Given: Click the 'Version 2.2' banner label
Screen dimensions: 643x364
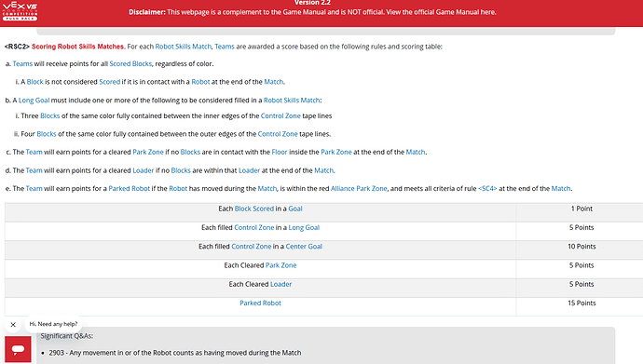Looking at the screenshot, I should [x=312, y=3].
